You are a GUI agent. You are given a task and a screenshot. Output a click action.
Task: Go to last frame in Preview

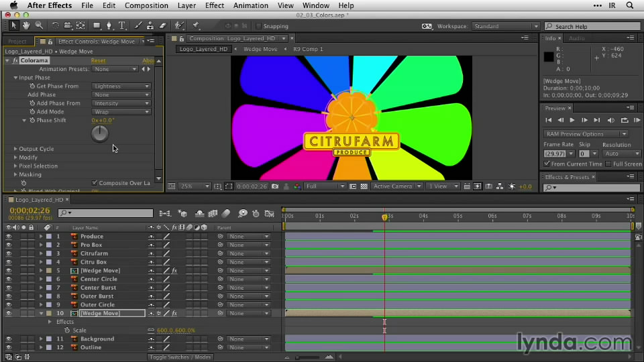click(x=597, y=120)
